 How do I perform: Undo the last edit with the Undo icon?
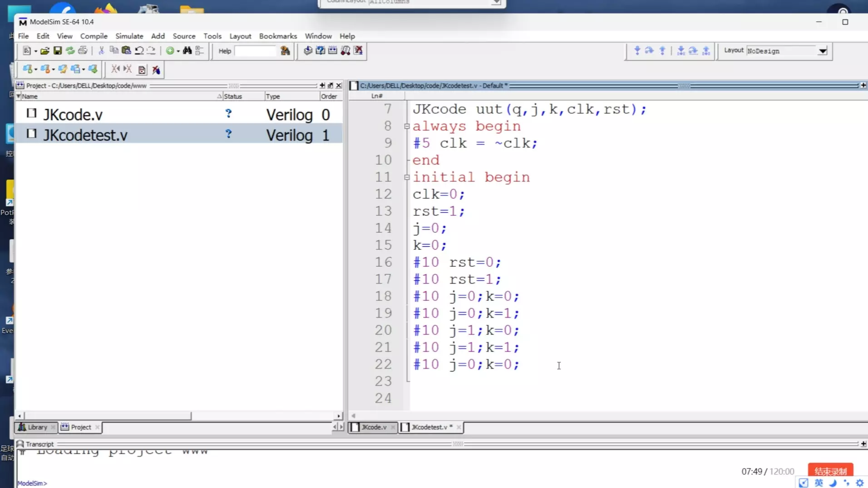(x=139, y=51)
